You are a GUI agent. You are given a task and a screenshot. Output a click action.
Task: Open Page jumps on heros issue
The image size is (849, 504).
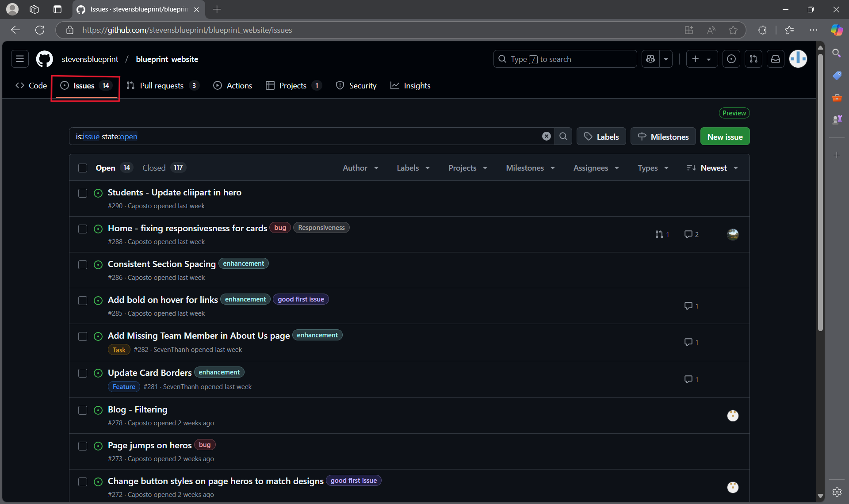point(149,445)
